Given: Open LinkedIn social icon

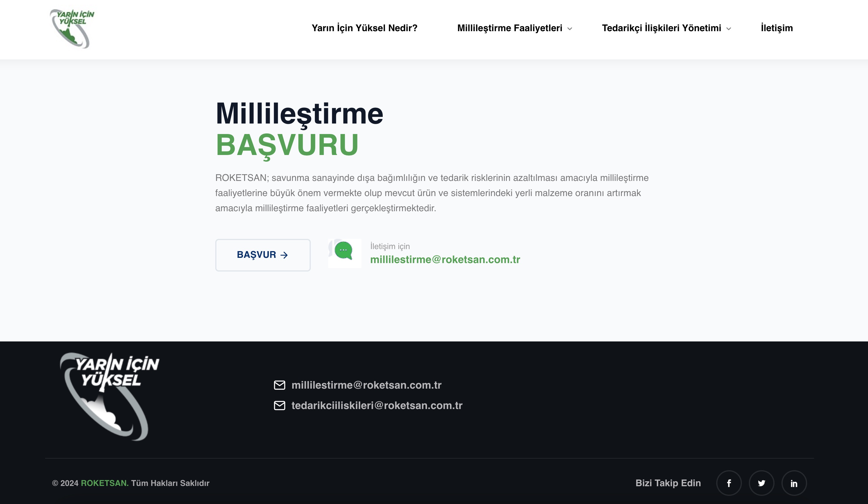Looking at the screenshot, I should tap(794, 483).
